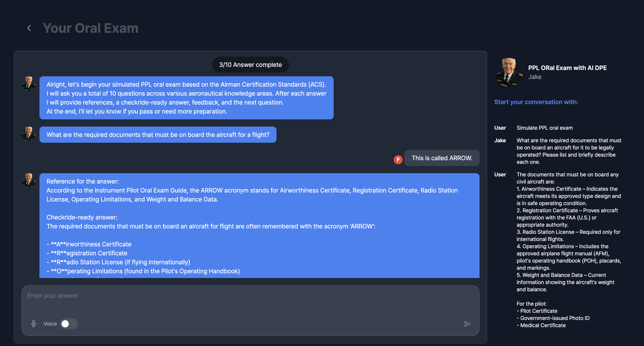Click Simulate PPL oral exam prompt
Screen dimensions: 644x346
pyautogui.click(x=545, y=128)
